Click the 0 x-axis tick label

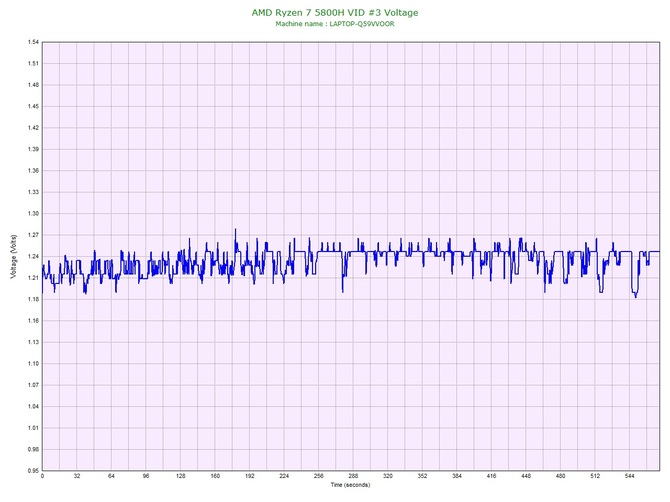[42, 476]
